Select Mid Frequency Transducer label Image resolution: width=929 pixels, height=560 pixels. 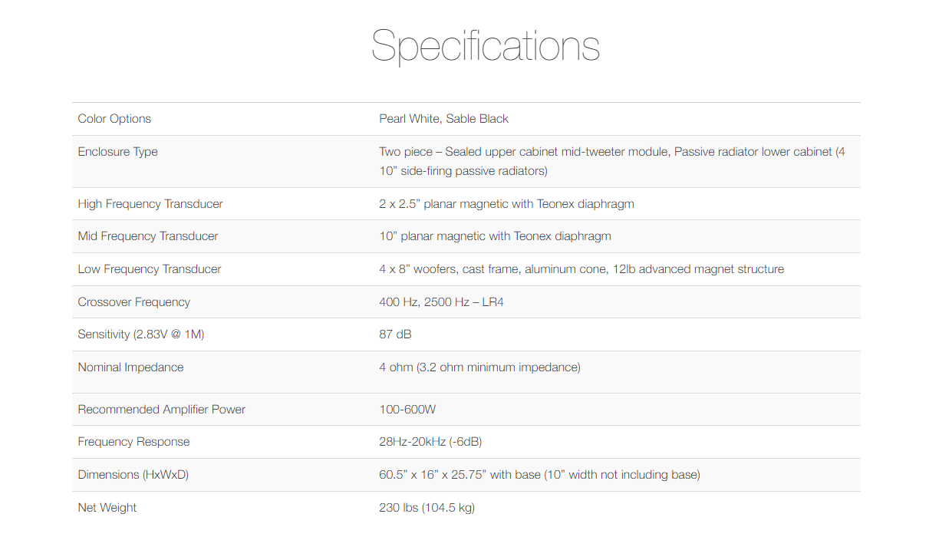[x=147, y=236]
